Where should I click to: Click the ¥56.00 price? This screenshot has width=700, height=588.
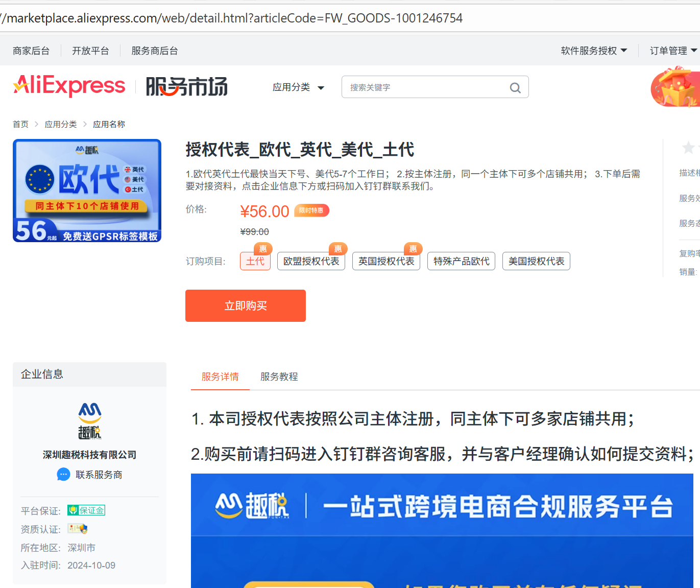click(x=264, y=211)
